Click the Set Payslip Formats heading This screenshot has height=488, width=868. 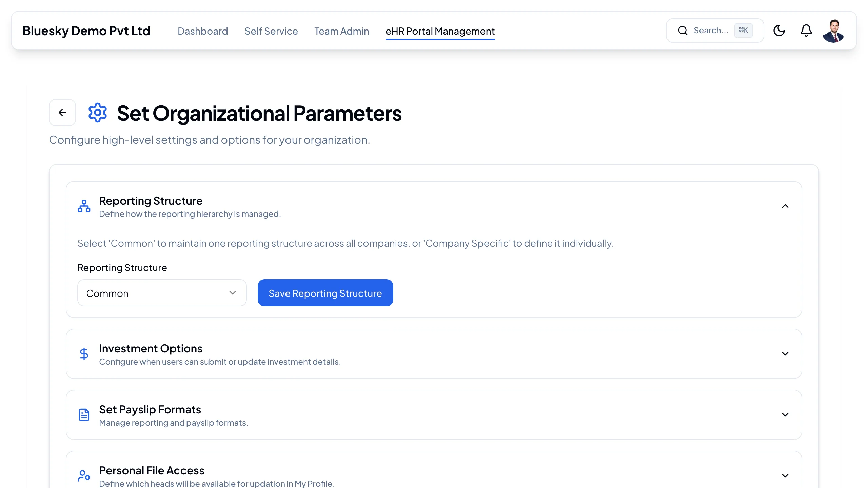[150, 409]
